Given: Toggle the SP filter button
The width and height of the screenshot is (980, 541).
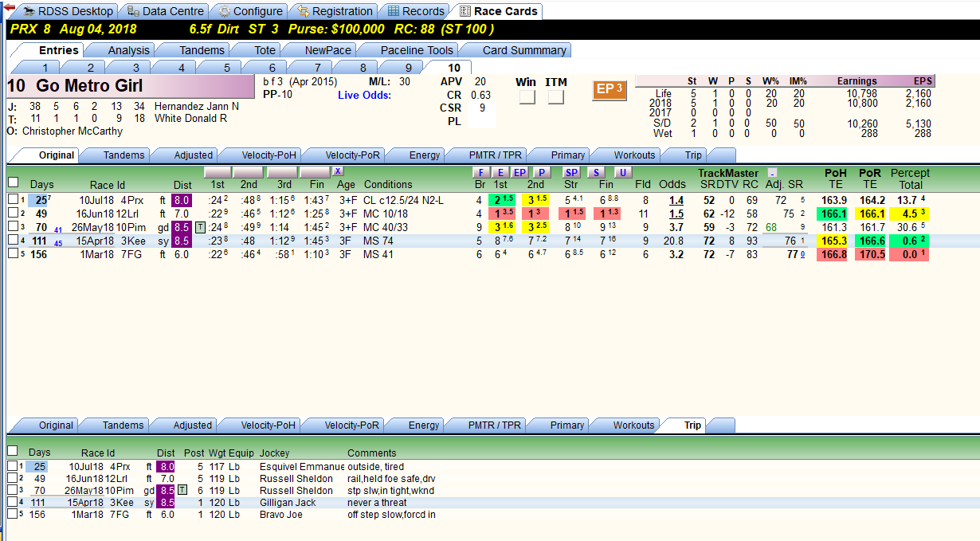Looking at the screenshot, I should 571,172.
